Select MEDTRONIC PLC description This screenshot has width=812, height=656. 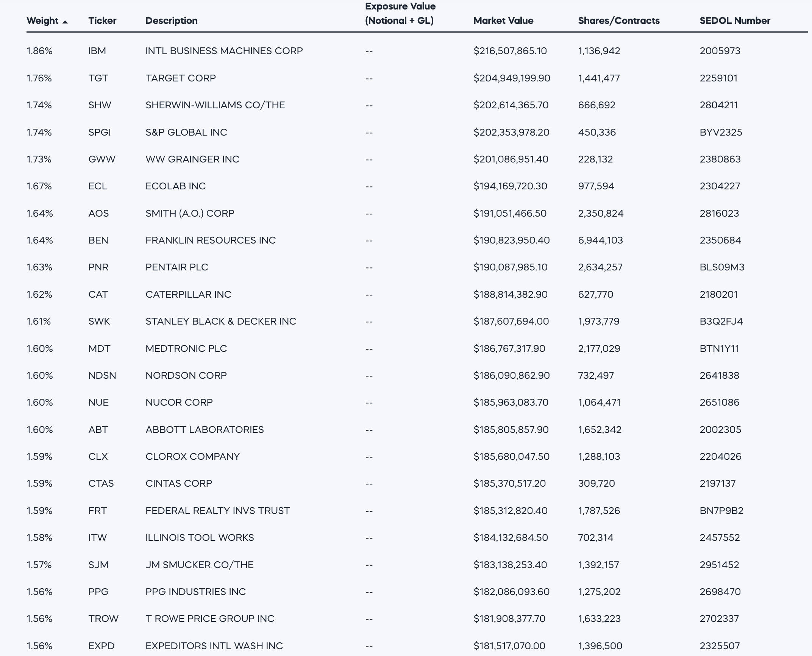(x=186, y=348)
